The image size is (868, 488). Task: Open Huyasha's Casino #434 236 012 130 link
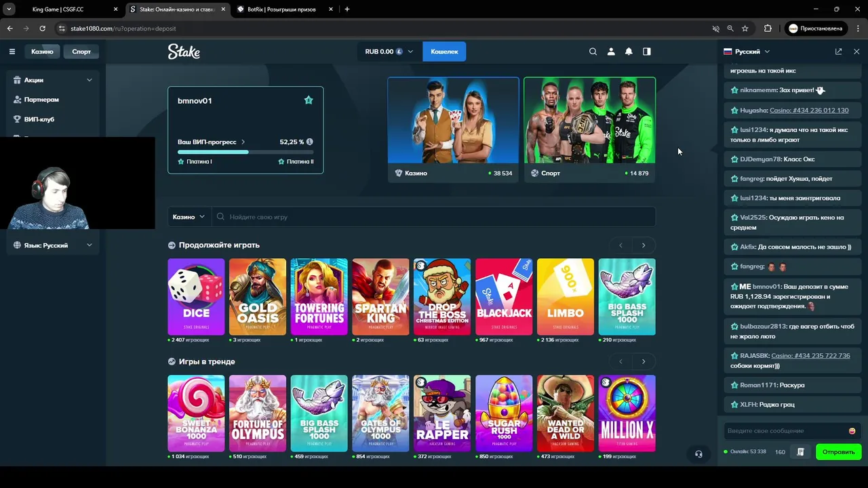(x=809, y=110)
